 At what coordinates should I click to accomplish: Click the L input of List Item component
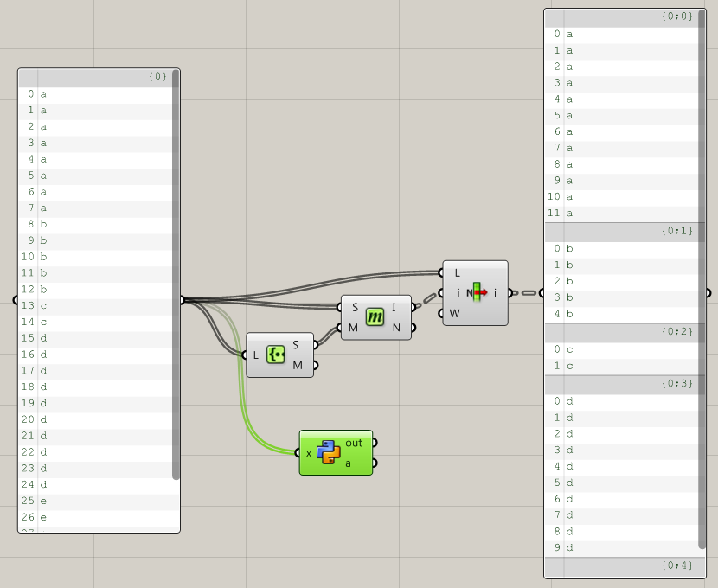click(457, 272)
